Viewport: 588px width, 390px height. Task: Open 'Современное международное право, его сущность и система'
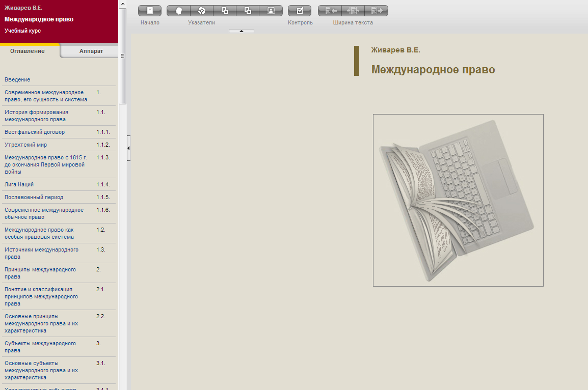(46, 96)
